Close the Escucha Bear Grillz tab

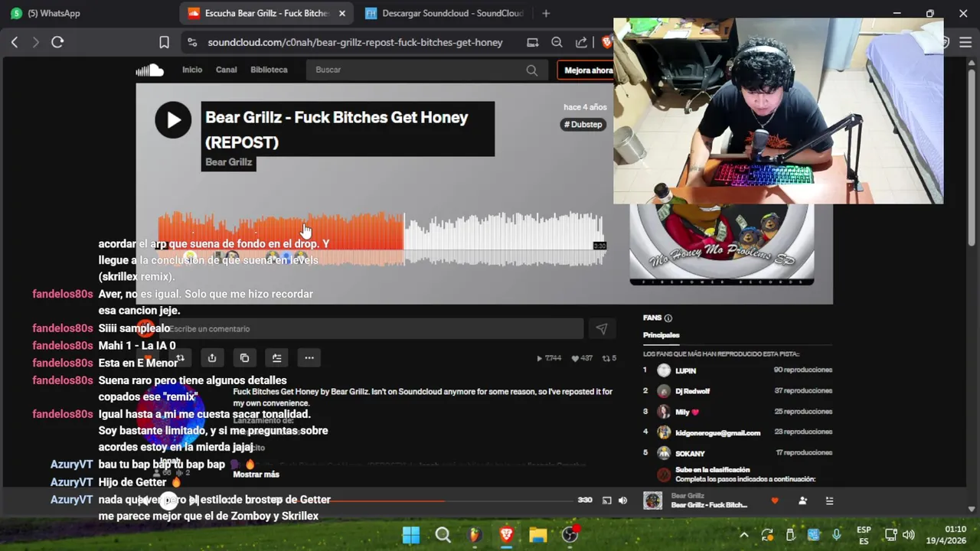tap(342, 13)
